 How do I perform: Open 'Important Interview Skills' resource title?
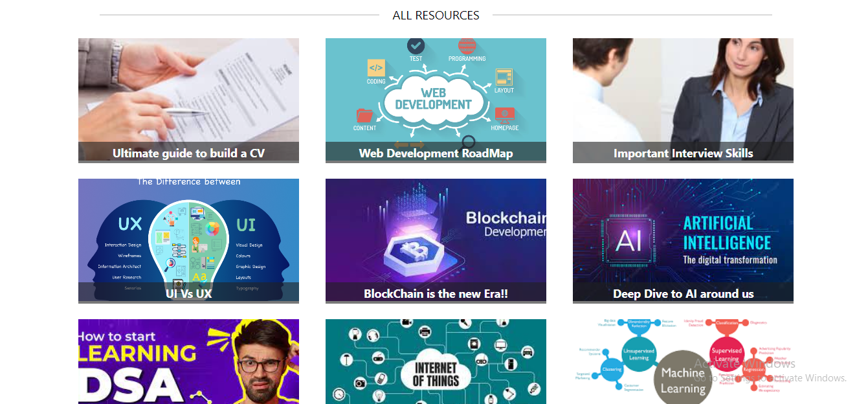683,153
